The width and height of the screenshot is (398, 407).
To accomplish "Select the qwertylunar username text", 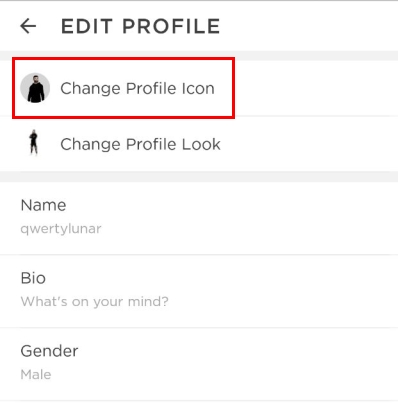I will [x=61, y=229].
